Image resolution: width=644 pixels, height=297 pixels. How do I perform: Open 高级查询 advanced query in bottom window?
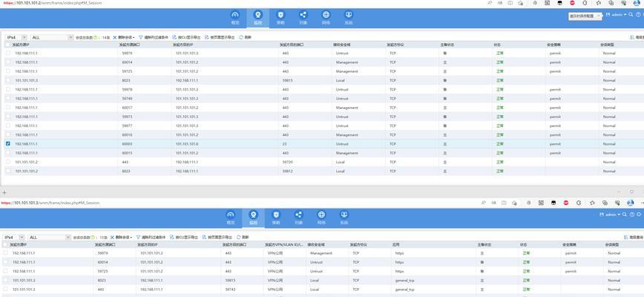pos(634,238)
